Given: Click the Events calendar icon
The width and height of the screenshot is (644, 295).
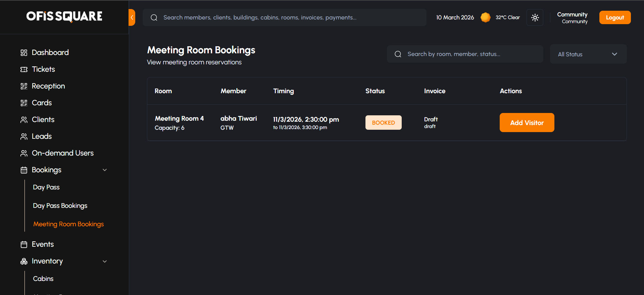Looking at the screenshot, I should pos(24,244).
